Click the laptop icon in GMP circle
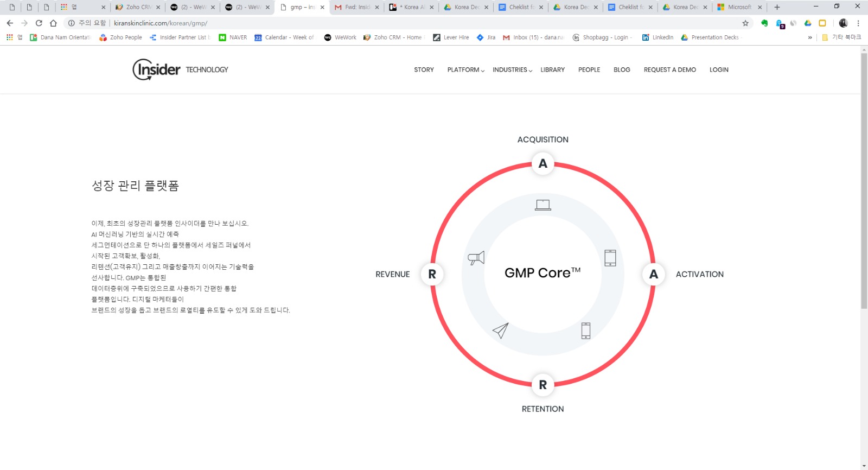Screen dimensions: 868x470 point(542,205)
